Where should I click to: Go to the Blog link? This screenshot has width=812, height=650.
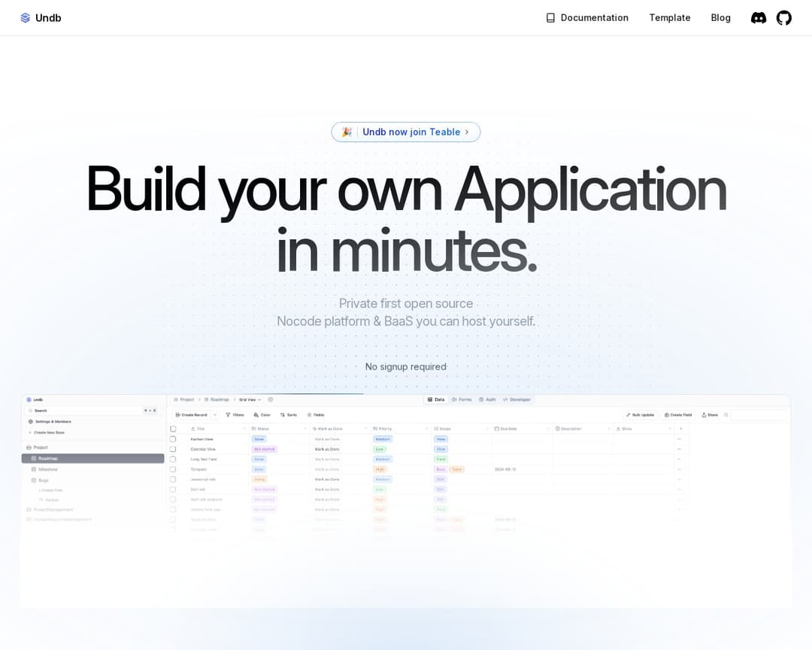tap(720, 18)
